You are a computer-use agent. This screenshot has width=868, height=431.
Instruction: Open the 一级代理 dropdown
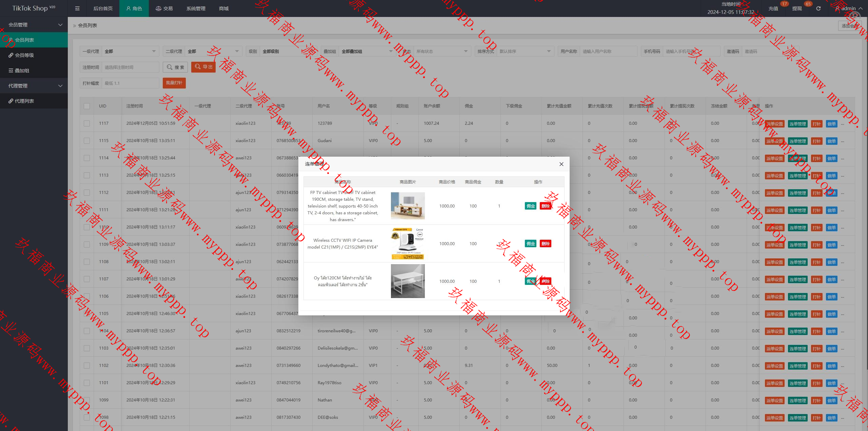(131, 52)
